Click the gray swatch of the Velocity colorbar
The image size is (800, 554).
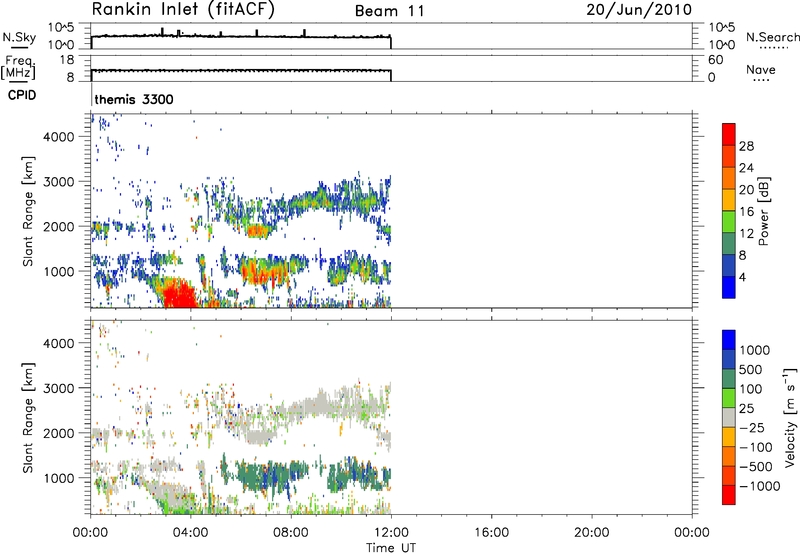tap(729, 417)
